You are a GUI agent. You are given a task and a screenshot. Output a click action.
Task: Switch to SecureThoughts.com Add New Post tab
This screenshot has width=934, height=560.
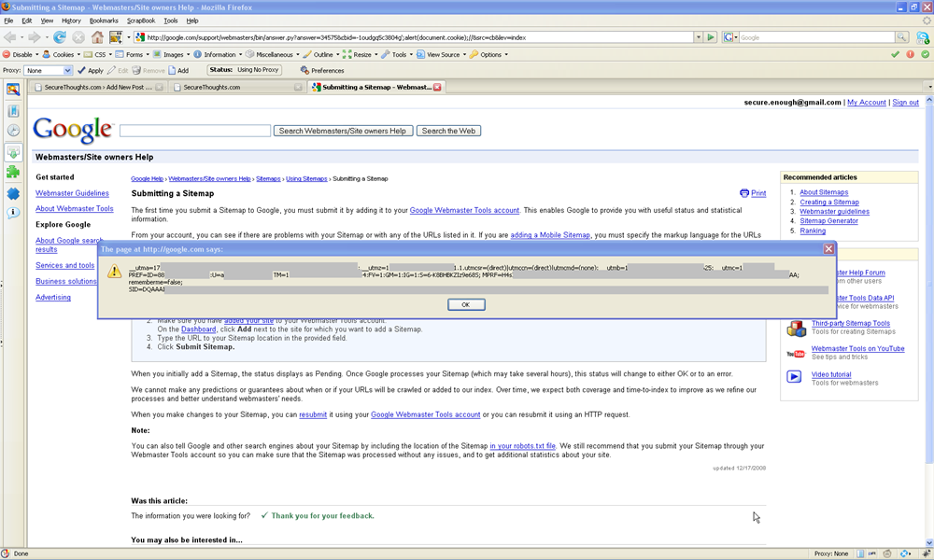(99, 87)
